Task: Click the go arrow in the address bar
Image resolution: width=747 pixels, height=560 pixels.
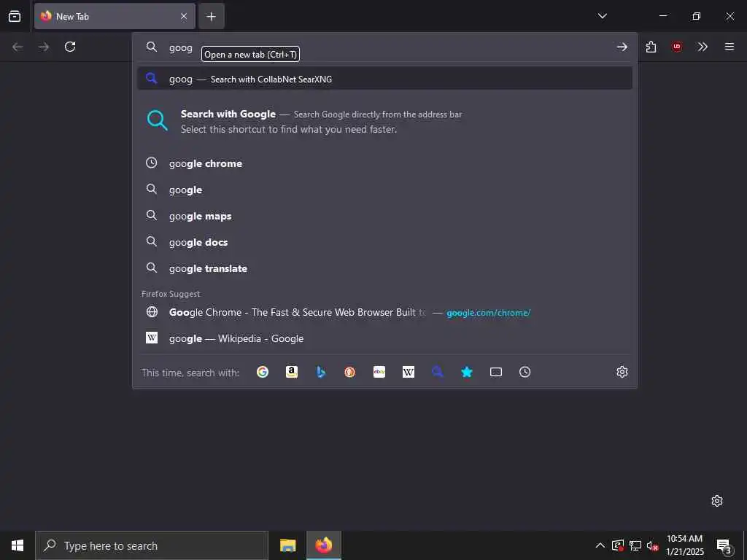Action: [622, 47]
